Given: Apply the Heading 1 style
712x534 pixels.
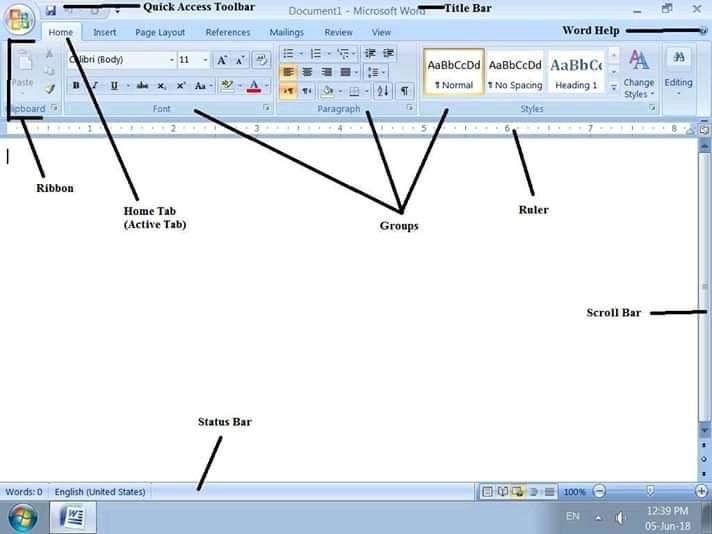Looking at the screenshot, I should [576, 72].
